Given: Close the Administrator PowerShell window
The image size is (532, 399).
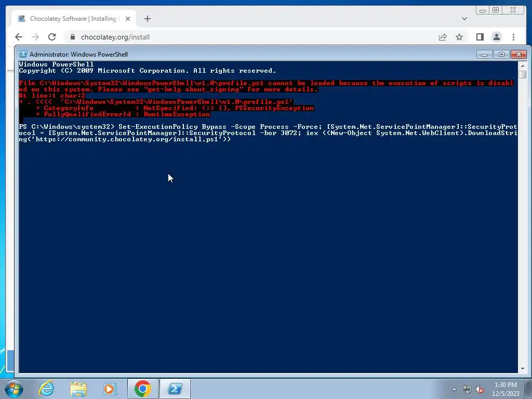Looking at the screenshot, I should point(518,54).
